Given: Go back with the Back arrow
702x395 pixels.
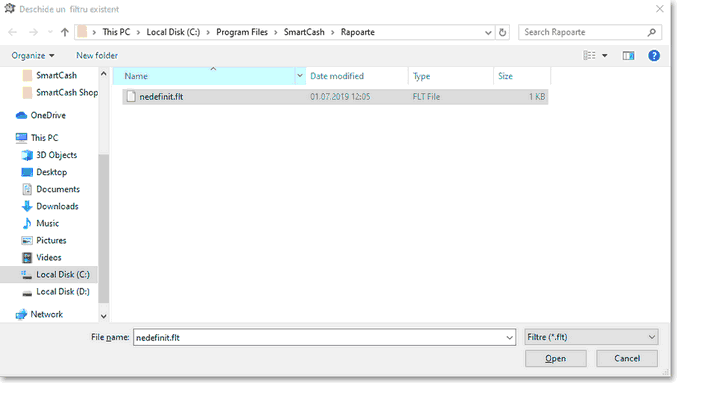Looking at the screenshot, I should [13, 32].
